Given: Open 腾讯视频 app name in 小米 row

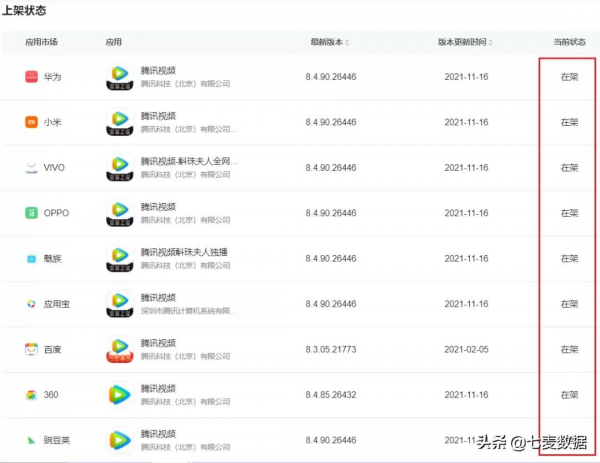Looking at the screenshot, I should tap(158, 116).
